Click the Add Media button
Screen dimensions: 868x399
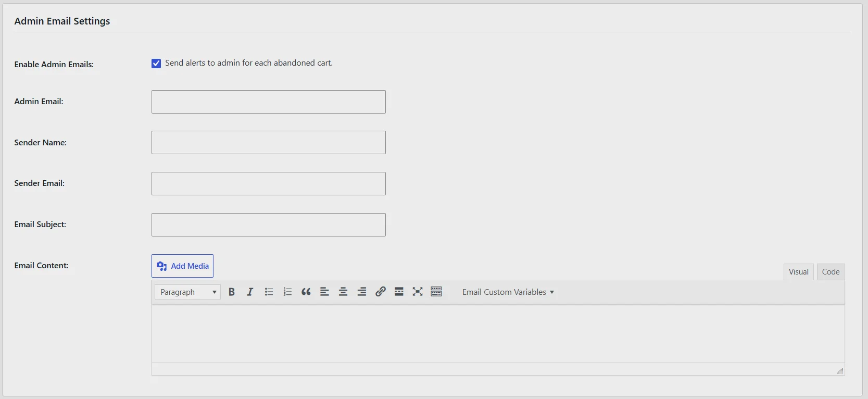(x=182, y=266)
